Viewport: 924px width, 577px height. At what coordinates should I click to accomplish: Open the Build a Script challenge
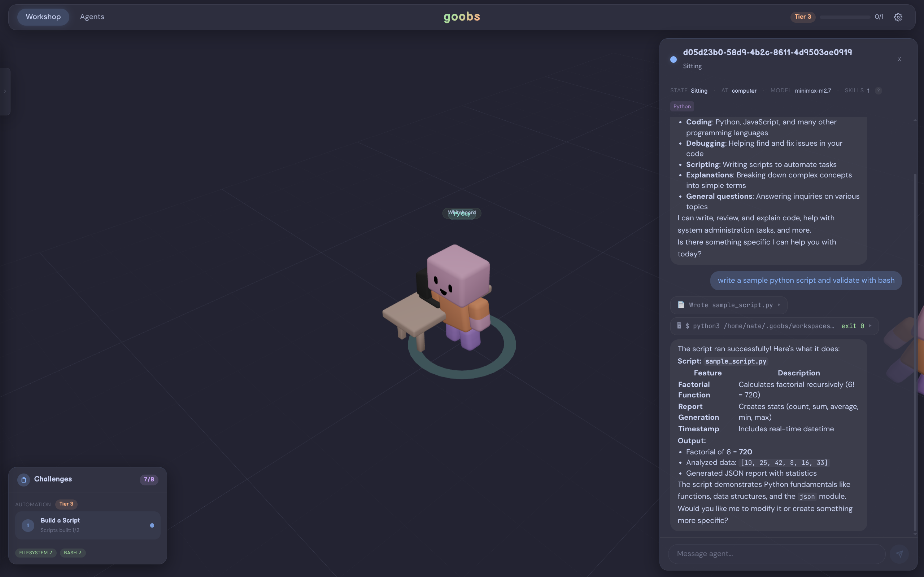tap(88, 525)
